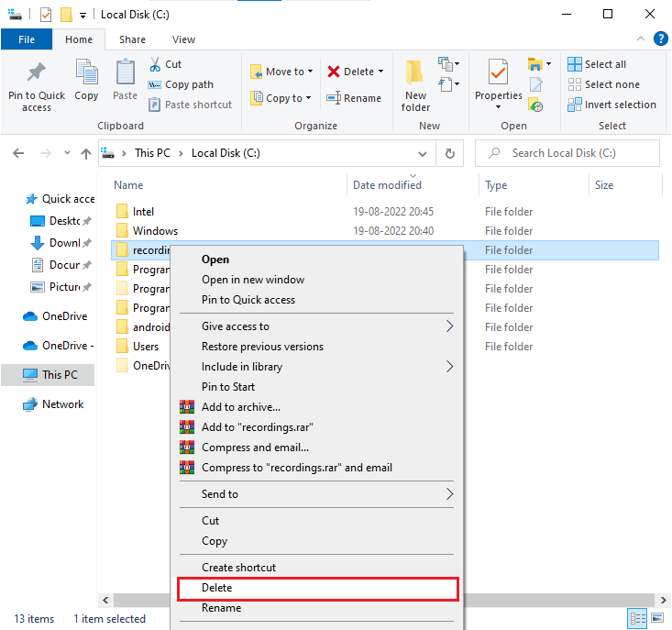The height and width of the screenshot is (630, 672).
Task: Sort by the Type column header
Action: pos(496,185)
